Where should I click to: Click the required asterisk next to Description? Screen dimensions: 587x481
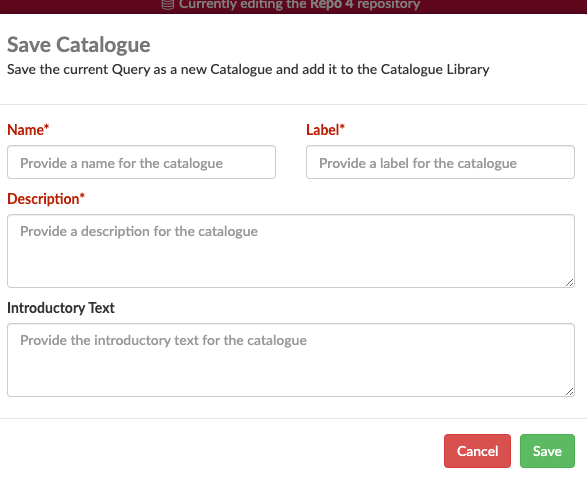[82, 196]
